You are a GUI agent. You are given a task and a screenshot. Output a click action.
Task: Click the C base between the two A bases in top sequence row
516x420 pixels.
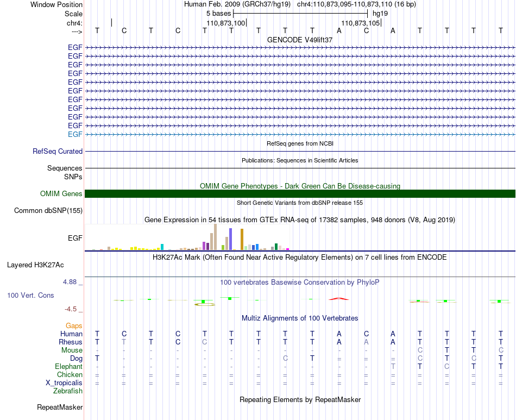pyautogui.click(x=366, y=30)
